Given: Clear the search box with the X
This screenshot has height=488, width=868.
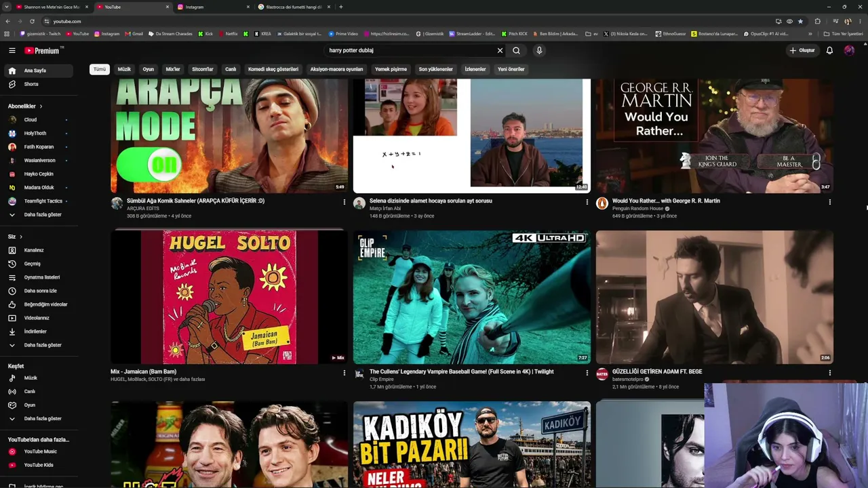Looking at the screenshot, I should click(500, 50).
